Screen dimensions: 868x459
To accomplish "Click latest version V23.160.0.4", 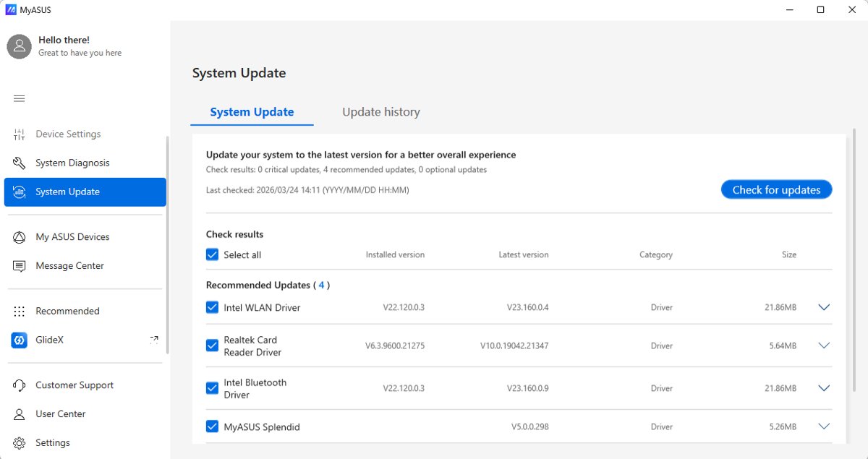I will click(527, 308).
